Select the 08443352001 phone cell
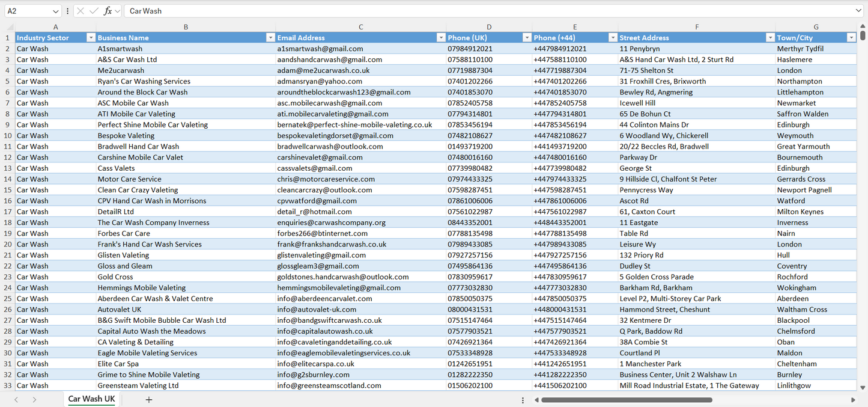868x407 pixels. (489, 222)
